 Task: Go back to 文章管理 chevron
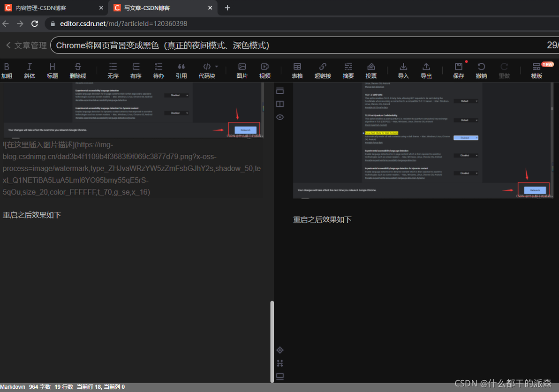click(8, 45)
